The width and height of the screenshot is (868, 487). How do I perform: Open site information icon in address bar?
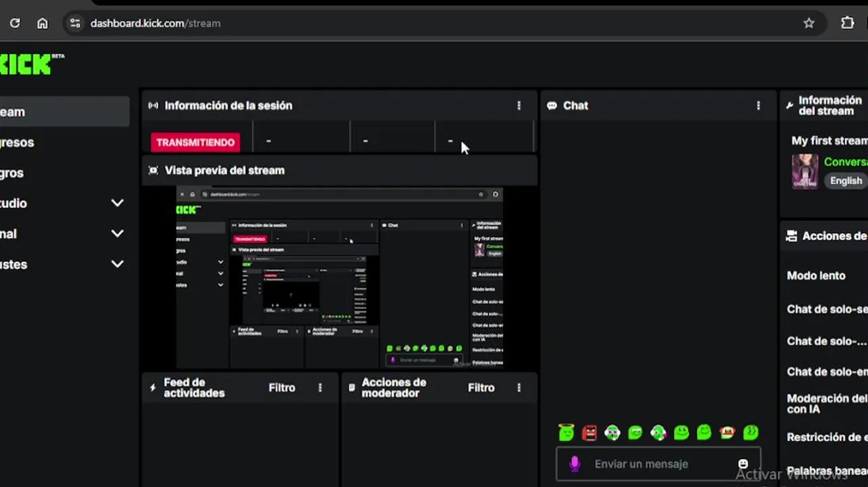(x=75, y=23)
